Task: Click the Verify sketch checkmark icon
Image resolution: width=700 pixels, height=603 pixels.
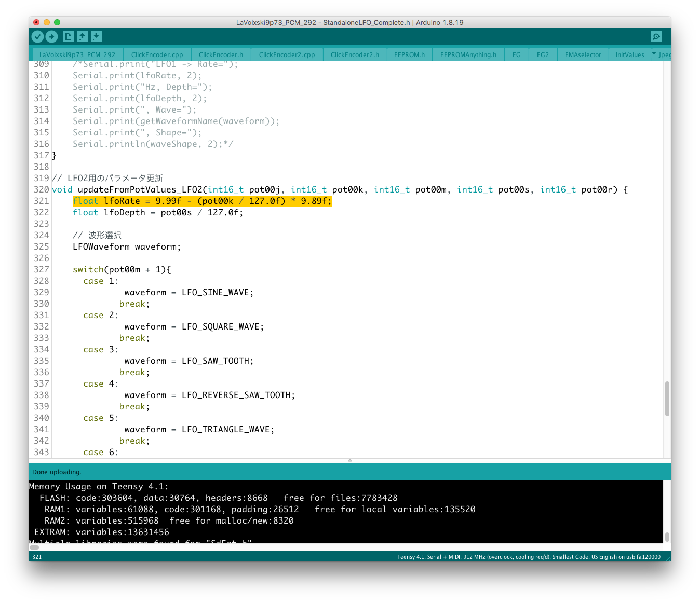Action: [37, 36]
